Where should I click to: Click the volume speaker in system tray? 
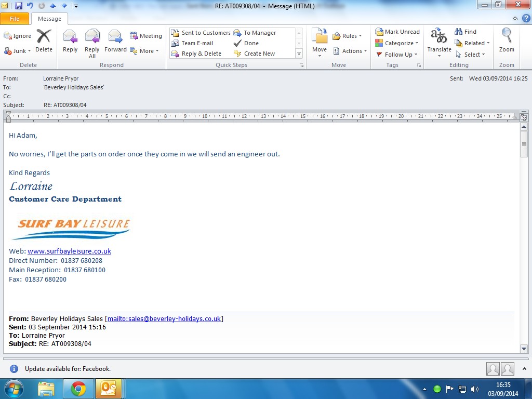[x=475, y=389]
